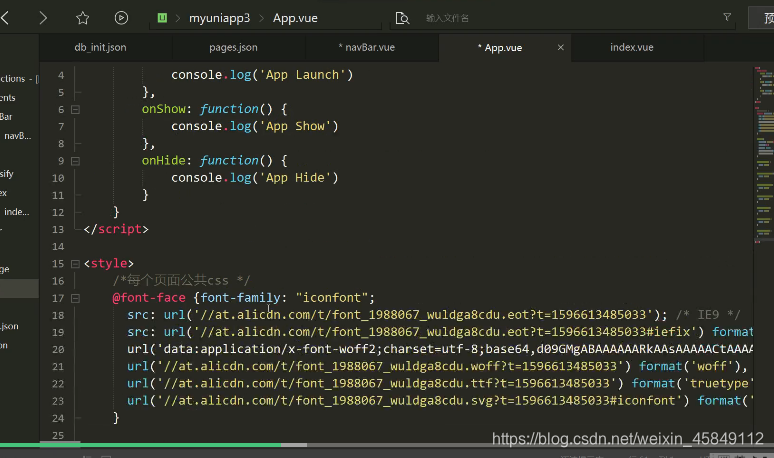
Task: Open the pages.json tab
Action: click(233, 47)
